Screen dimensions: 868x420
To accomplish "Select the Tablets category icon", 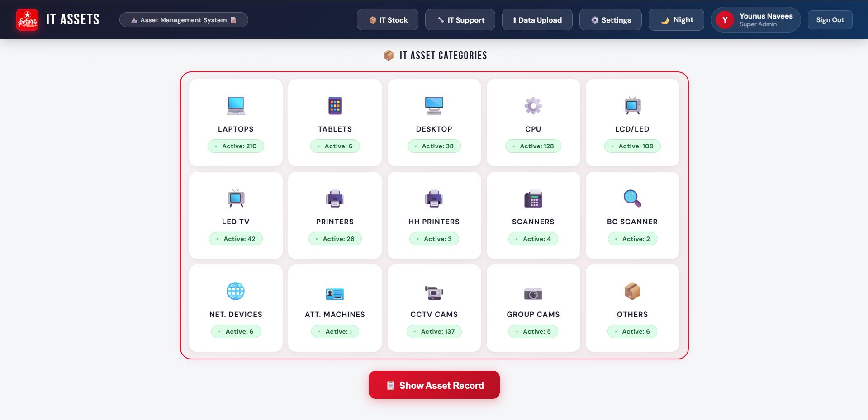I will click(x=335, y=106).
